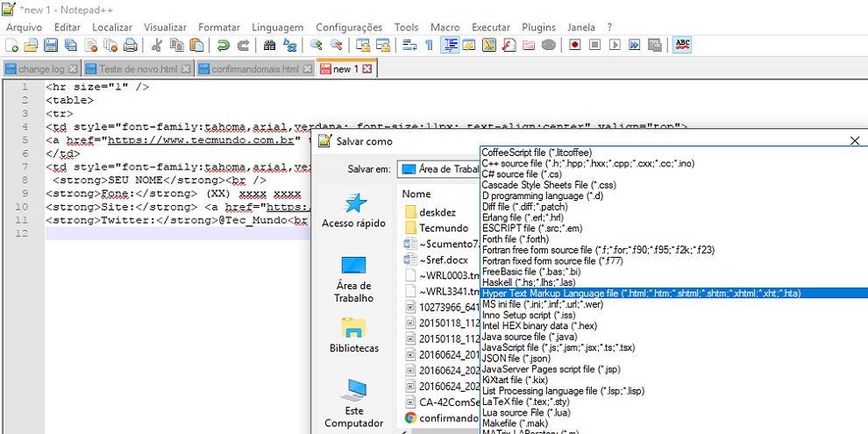Open the Arquivo menu
Screen dimensions: 868x434
click(x=24, y=27)
